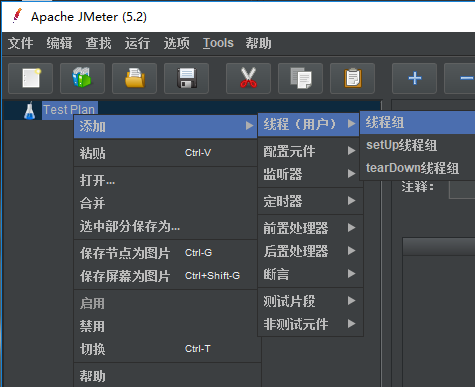Viewport: 475px width, 387px height.
Task: Click the Cut scissors icon
Action: (x=248, y=78)
